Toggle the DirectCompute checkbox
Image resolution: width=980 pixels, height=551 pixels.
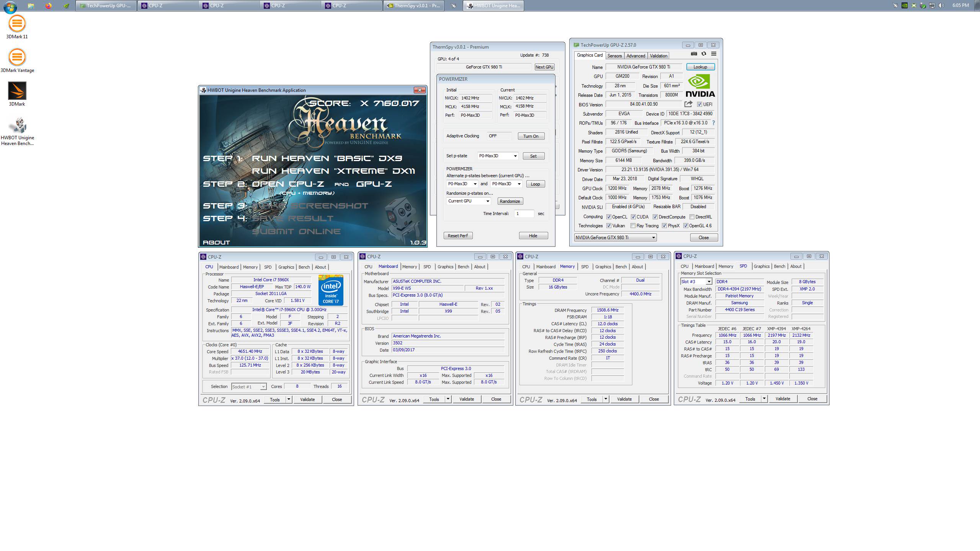click(655, 217)
